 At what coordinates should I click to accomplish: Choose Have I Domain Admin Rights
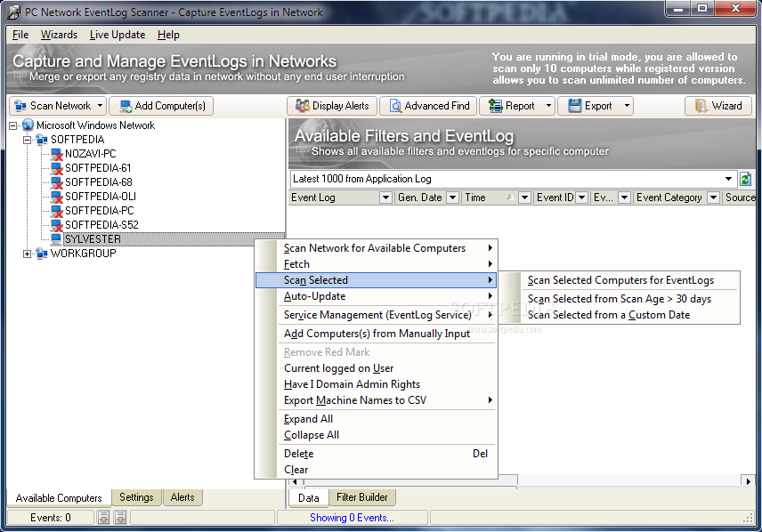click(377, 383)
